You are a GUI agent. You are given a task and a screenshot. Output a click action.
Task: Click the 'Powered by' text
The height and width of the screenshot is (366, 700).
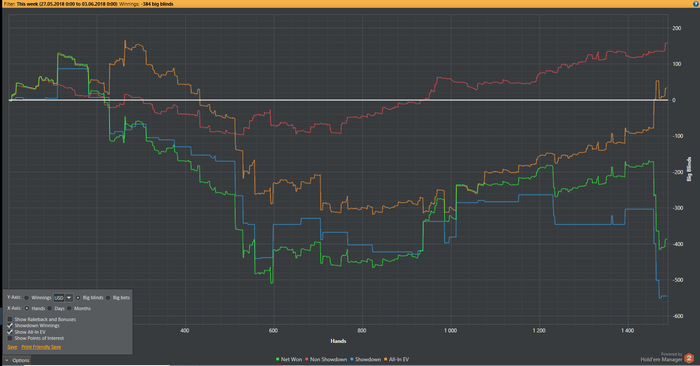pos(672,354)
